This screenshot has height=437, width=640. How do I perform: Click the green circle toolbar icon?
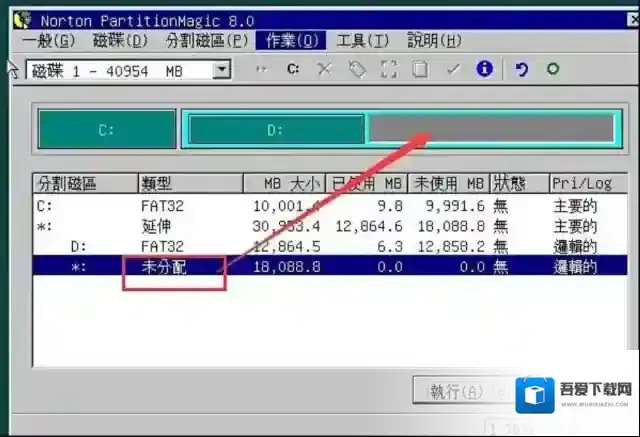click(553, 69)
